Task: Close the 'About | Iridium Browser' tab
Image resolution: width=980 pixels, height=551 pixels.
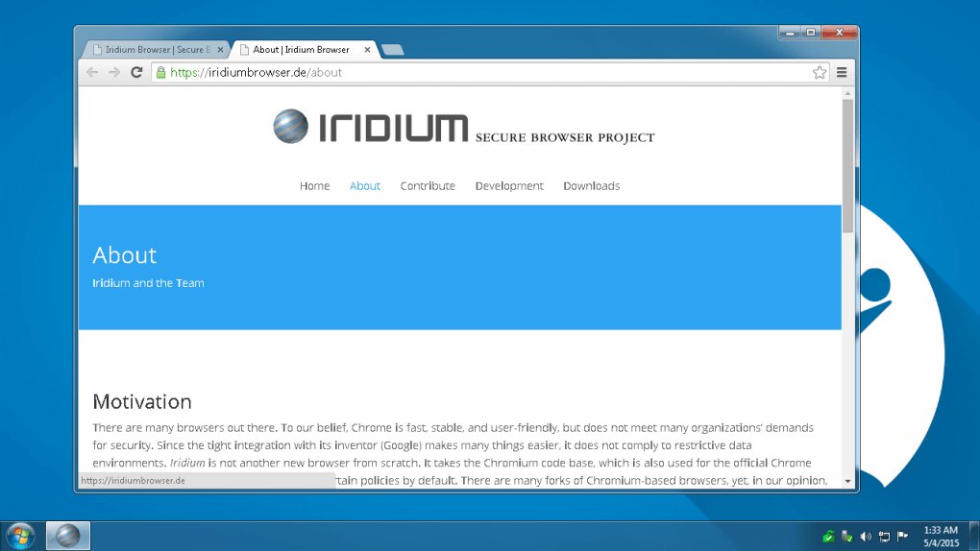Action: [367, 49]
